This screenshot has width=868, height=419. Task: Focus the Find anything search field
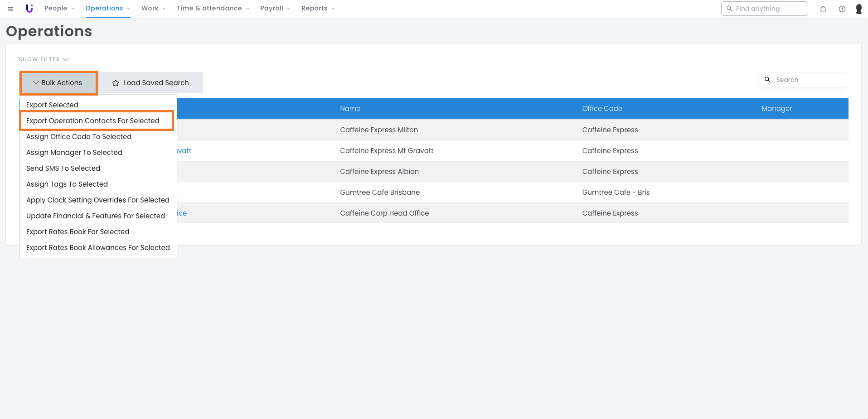[x=769, y=9]
